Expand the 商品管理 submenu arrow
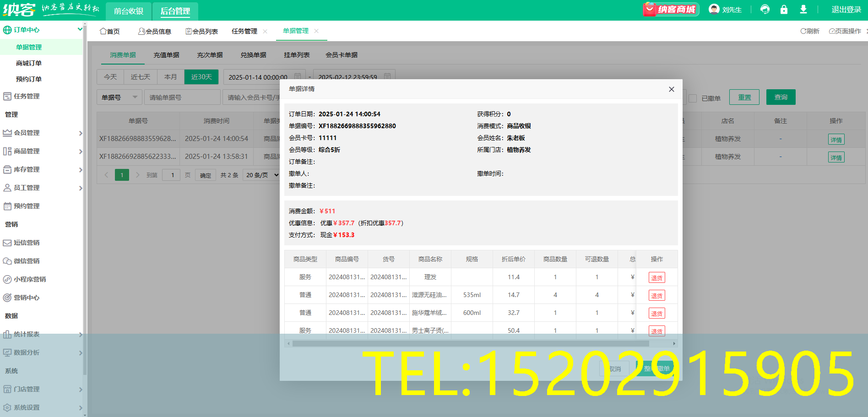The width and height of the screenshot is (868, 417). click(x=81, y=152)
